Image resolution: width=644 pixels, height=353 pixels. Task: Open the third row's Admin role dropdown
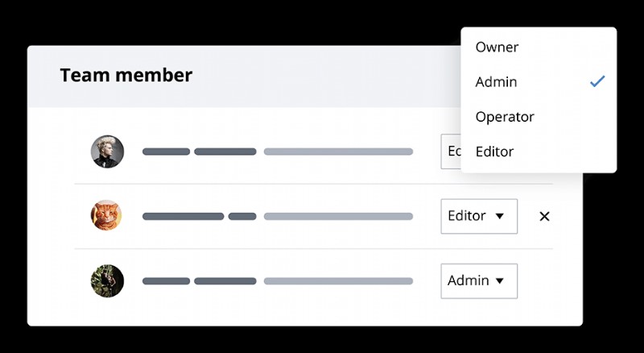(x=478, y=280)
